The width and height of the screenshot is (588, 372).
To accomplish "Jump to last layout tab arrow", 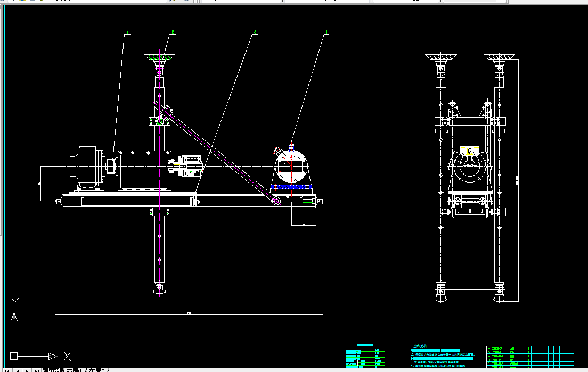I will pyautogui.click(x=36, y=370).
